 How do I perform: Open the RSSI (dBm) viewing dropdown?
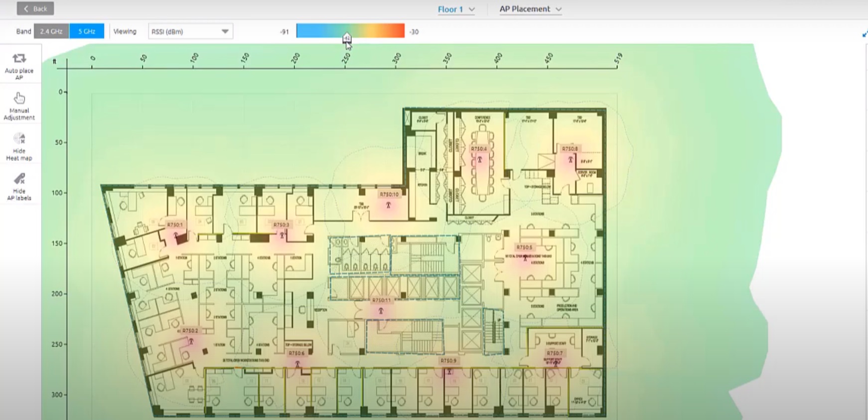pyautogui.click(x=190, y=31)
